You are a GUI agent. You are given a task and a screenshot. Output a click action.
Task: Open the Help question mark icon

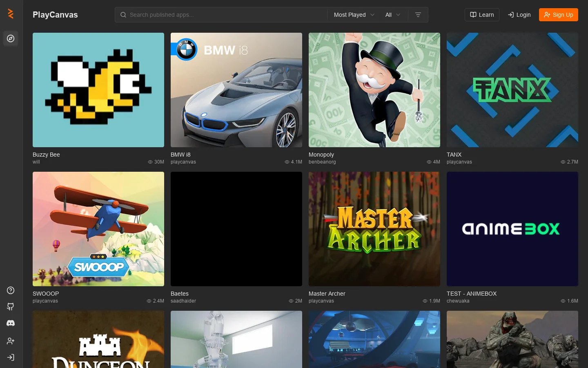[11, 290]
